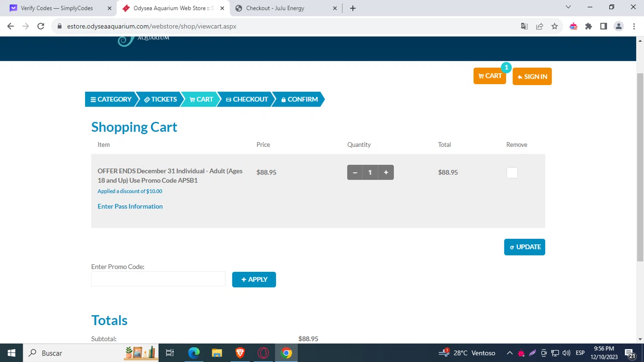Open Enter Pass Information link
Screen dimensions: 644x362
click(x=130, y=206)
